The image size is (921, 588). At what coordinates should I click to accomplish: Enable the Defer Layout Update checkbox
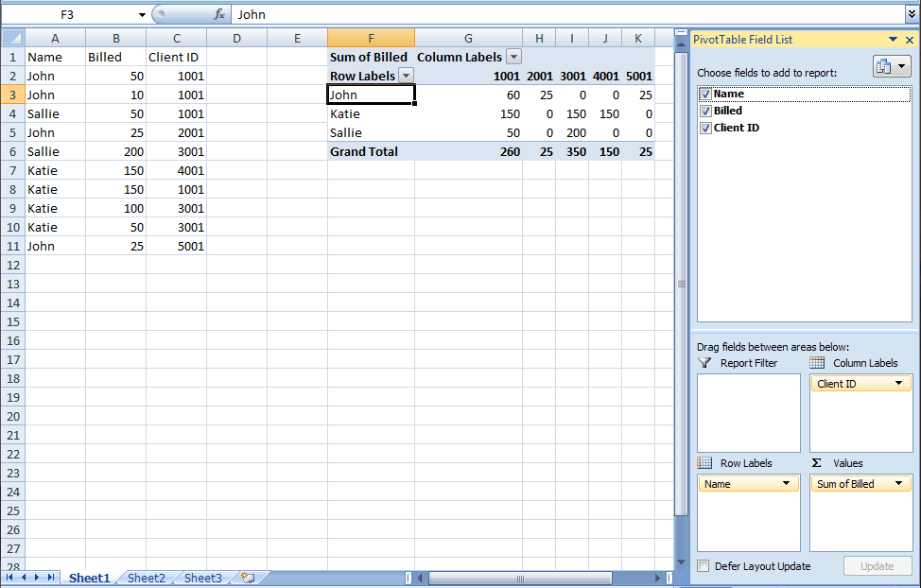[704, 566]
